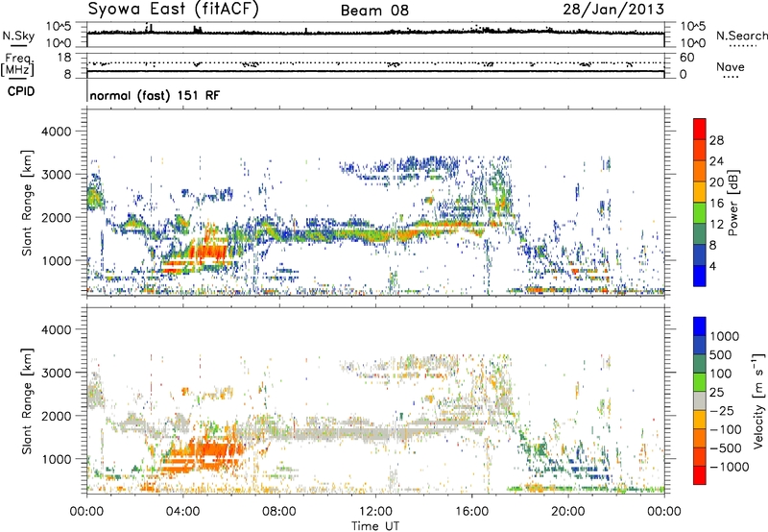Click the '500' value on the velocity scale
The height and width of the screenshot is (532, 768).
[x=721, y=355]
